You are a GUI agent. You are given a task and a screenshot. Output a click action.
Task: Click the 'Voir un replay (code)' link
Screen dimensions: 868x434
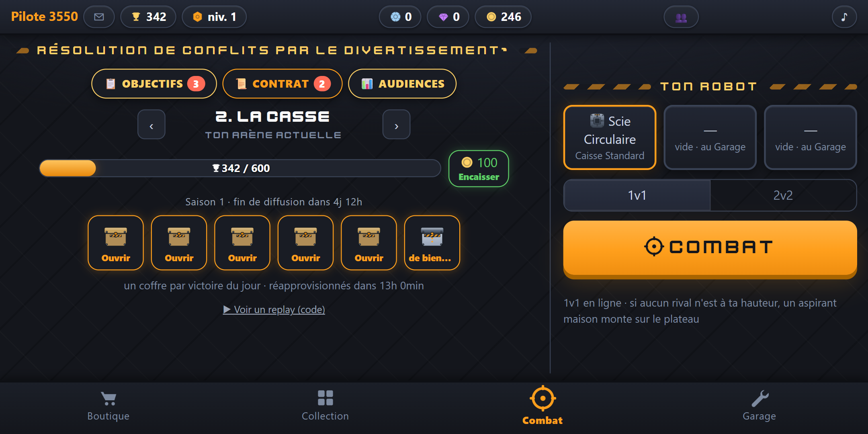pos(274,309)
